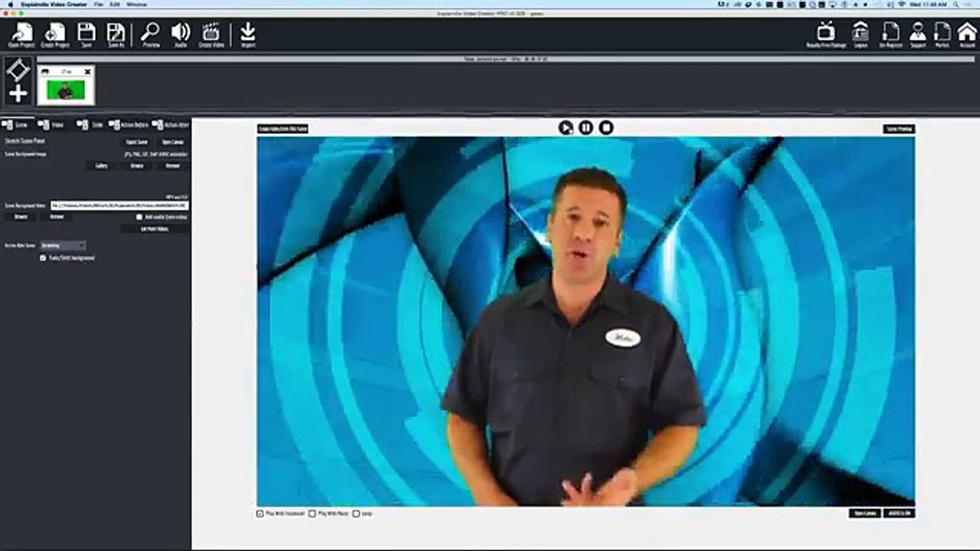Toggle the Loop checkbox
This screenshot has height=551, width=980.
(x=356, y=514)
